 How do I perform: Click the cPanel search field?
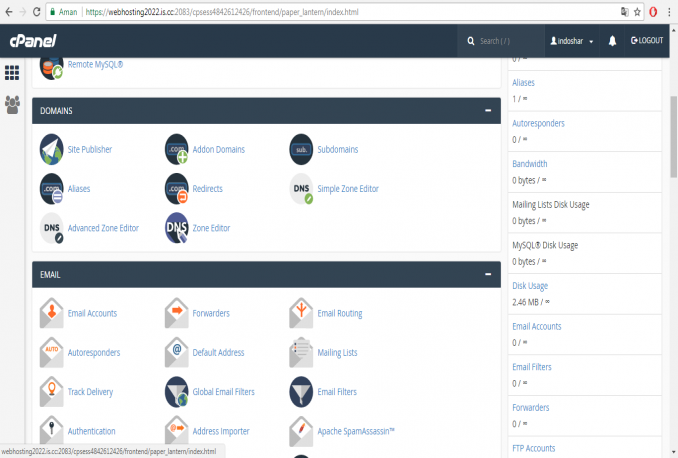[501, 41]
